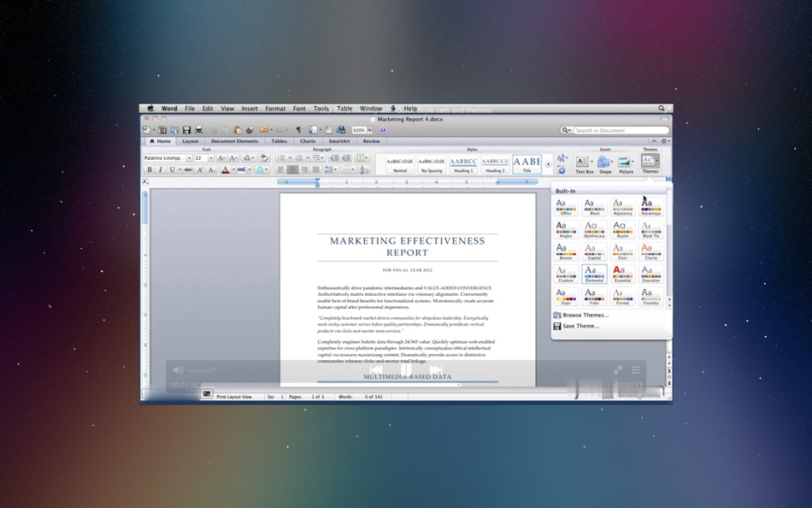This screenshot has height=508, width=812.
Task: Expand the styles gallery arrow
Action: coord(548,164)
